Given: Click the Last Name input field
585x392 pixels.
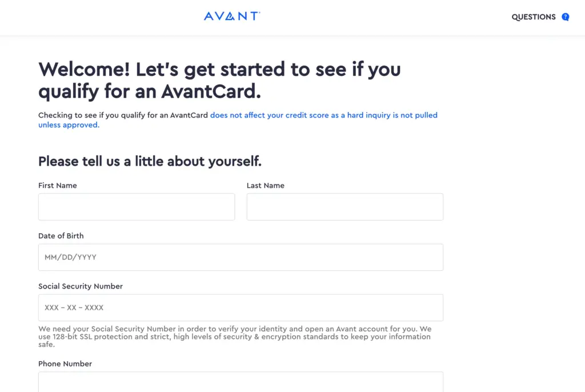Looking at the screenshot, I should (344, 206).
